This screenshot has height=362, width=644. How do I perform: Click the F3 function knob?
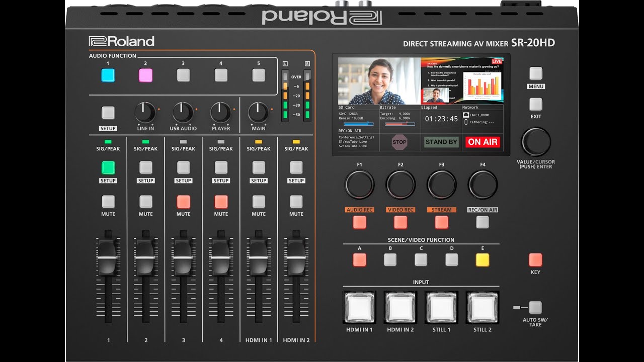click(442, 185)
